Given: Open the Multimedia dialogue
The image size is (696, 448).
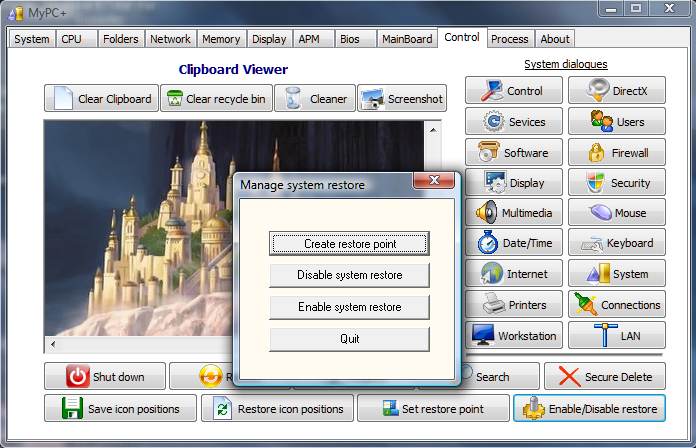Looking at the screenshot, I should (514, 212).
